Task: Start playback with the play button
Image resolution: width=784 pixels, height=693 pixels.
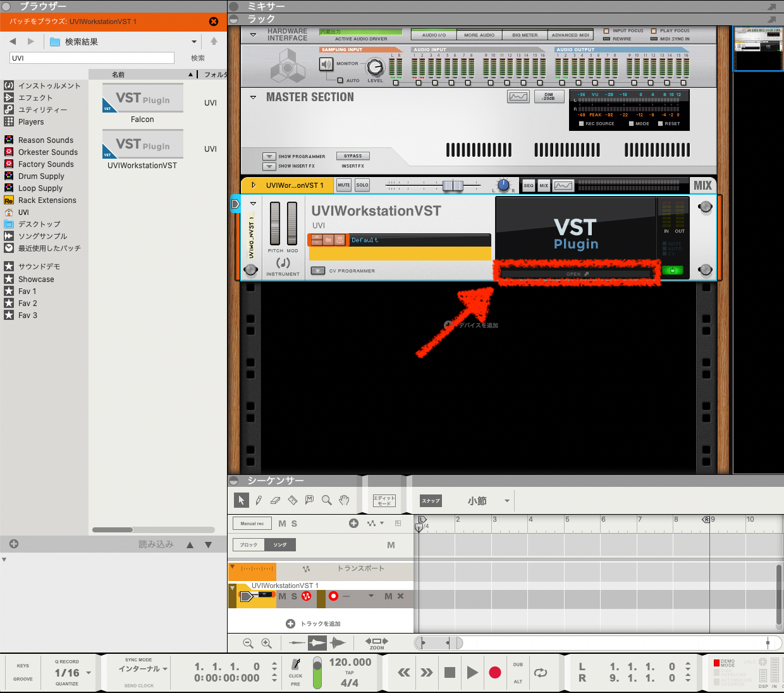Action: pyautogui.click(x=472, y=673)
